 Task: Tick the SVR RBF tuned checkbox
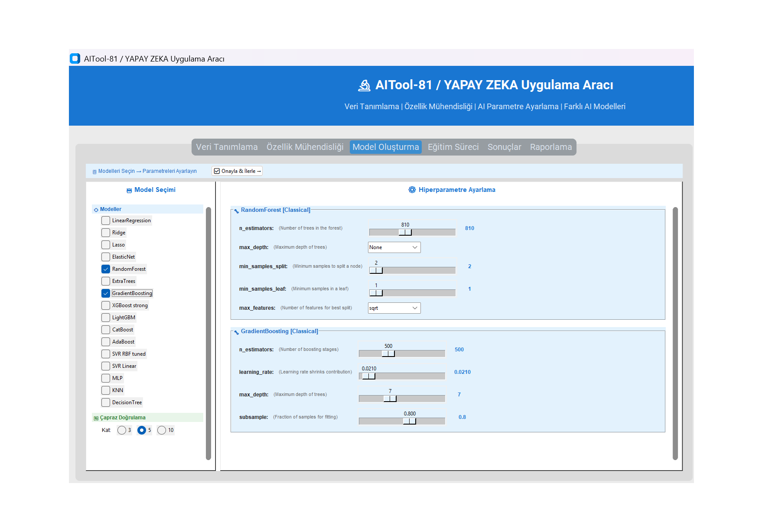[106, 354]
